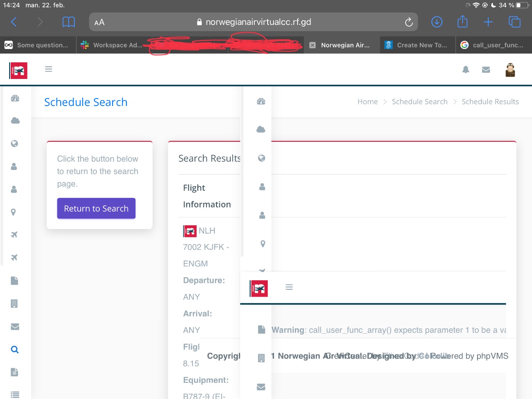Viewport: 532px width, 399px height.
Task: Click the Return to Search button
Action: tap(96, 208)
